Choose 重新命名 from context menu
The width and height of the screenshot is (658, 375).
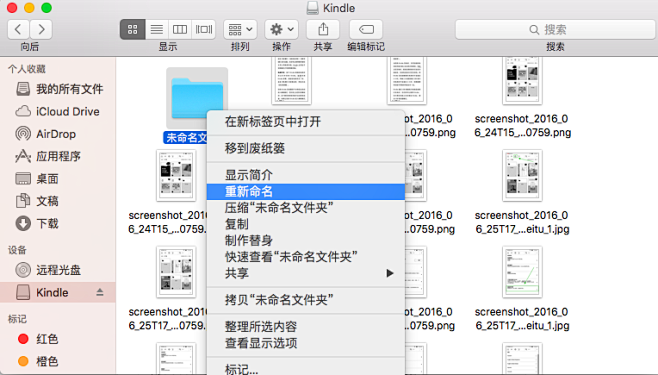coord(306,191)
